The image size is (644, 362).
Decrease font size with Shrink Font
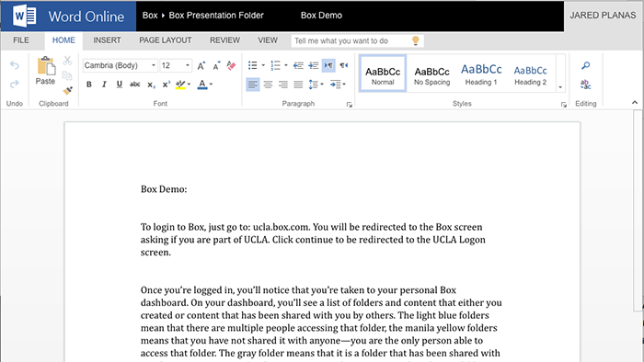pyautogui.click(x=216, y=65)
